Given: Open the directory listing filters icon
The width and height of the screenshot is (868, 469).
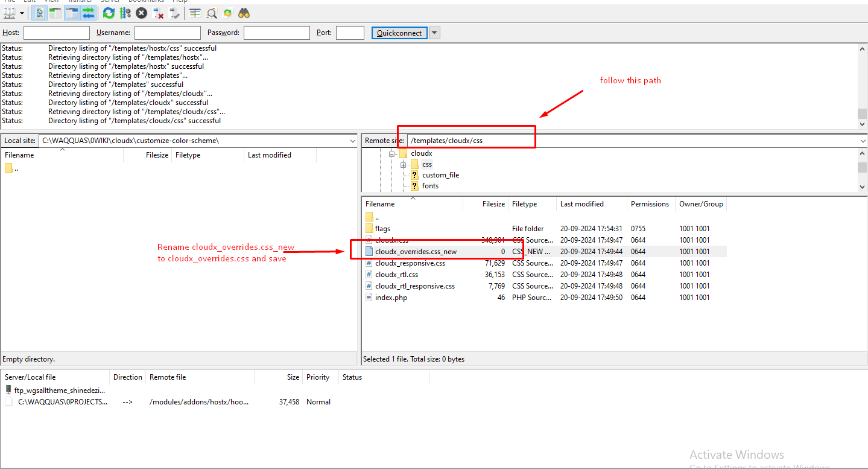Looking at the screenshot, I should tap(195, 13).
